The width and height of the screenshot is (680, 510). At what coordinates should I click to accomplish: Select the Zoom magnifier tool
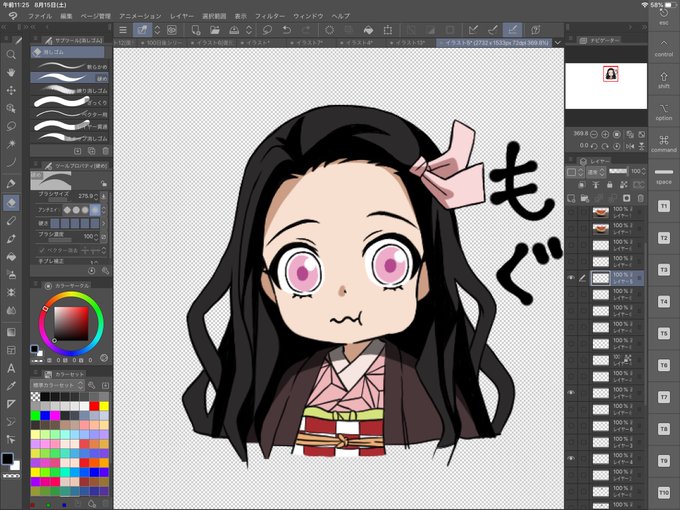click(11, 54)
